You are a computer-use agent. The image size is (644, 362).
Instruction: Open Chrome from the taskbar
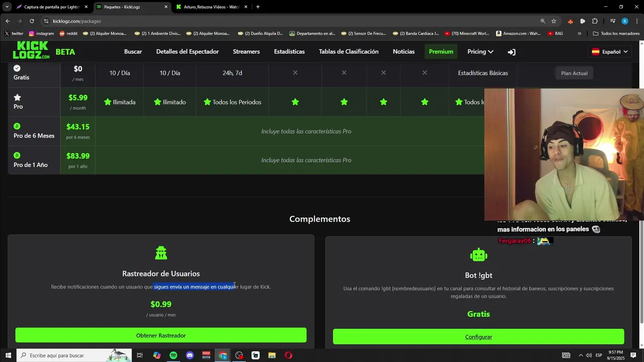coord(223,355)
